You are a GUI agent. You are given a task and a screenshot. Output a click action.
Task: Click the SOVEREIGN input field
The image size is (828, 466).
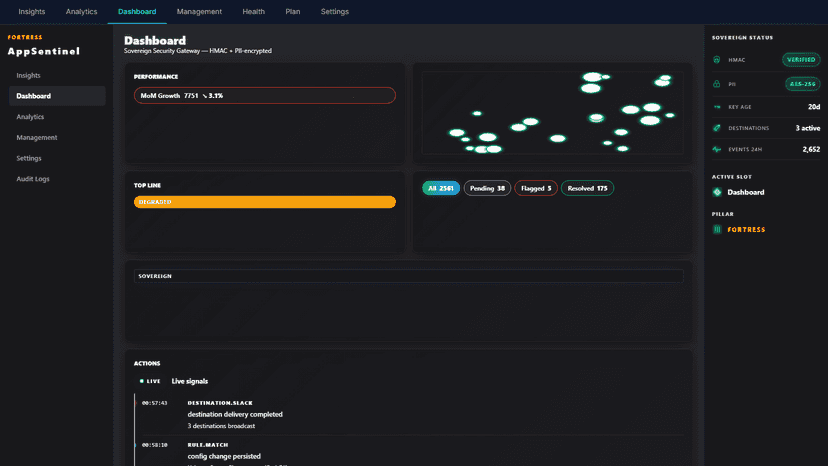pos(409,276)
